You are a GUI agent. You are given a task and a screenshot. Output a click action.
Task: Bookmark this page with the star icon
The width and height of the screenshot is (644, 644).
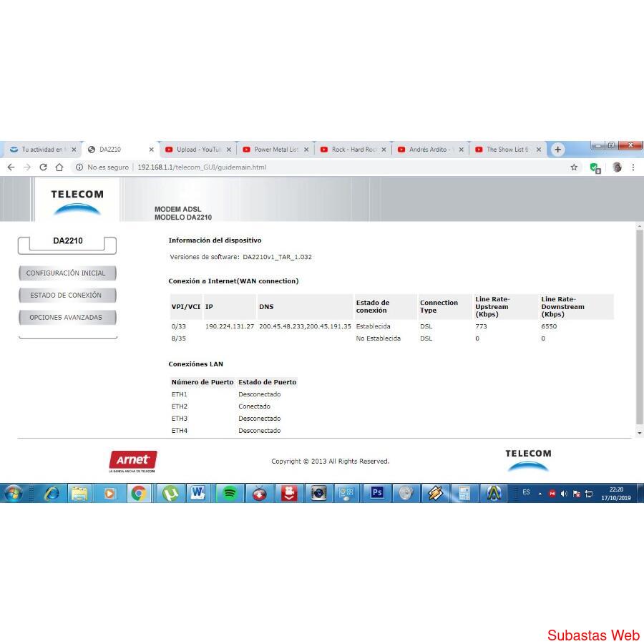(x=574, y=167)
